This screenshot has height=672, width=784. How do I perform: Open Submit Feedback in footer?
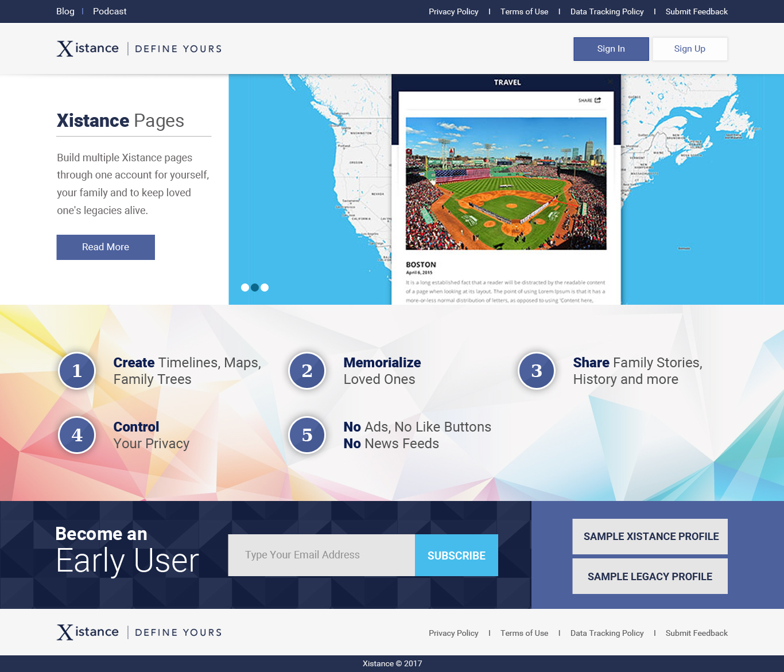pos(696,633)
